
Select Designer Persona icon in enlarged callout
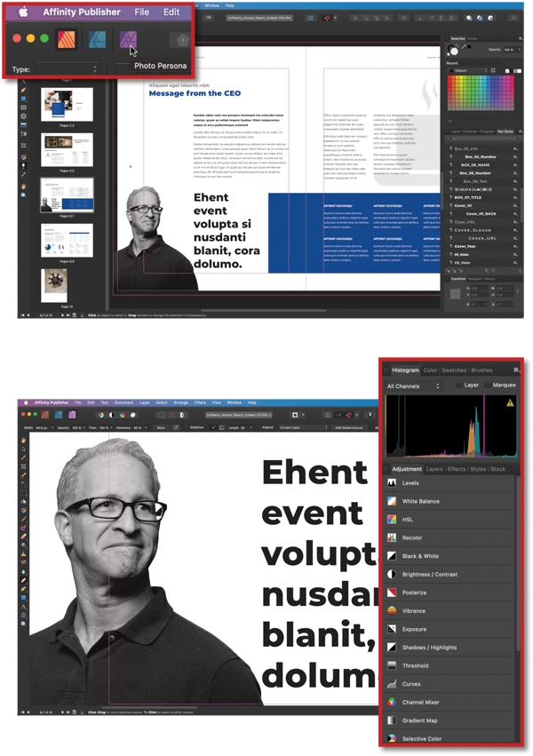97,40
